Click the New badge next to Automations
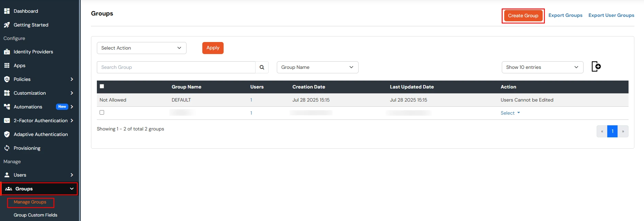This screenshot has width=644, height=221. (x=62, y=107)
